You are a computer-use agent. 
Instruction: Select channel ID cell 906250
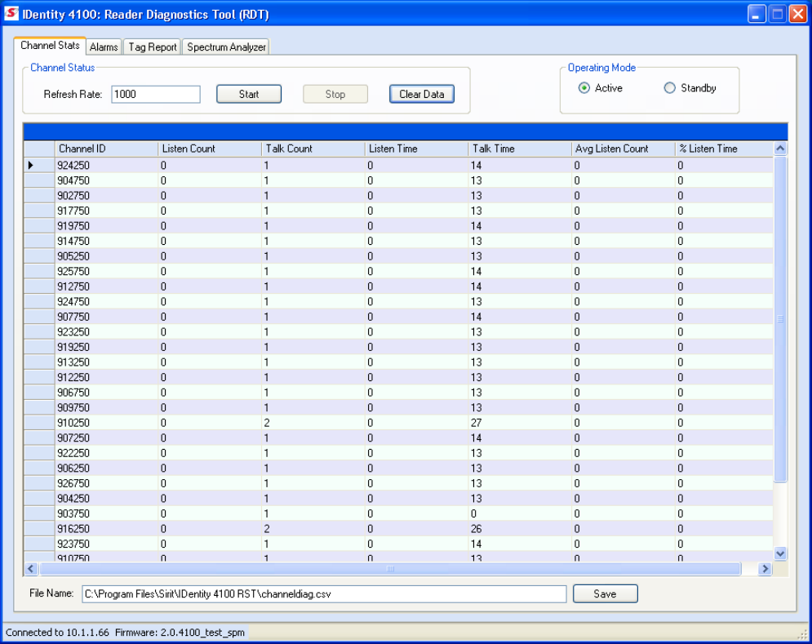click(x=106, y=469)
